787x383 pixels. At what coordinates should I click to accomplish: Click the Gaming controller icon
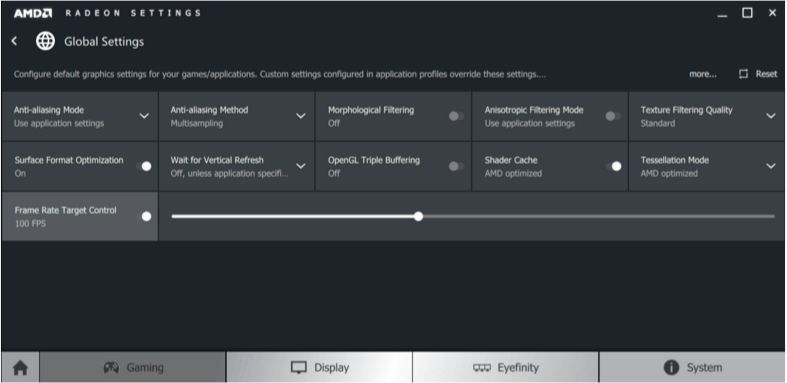point(111,367)
